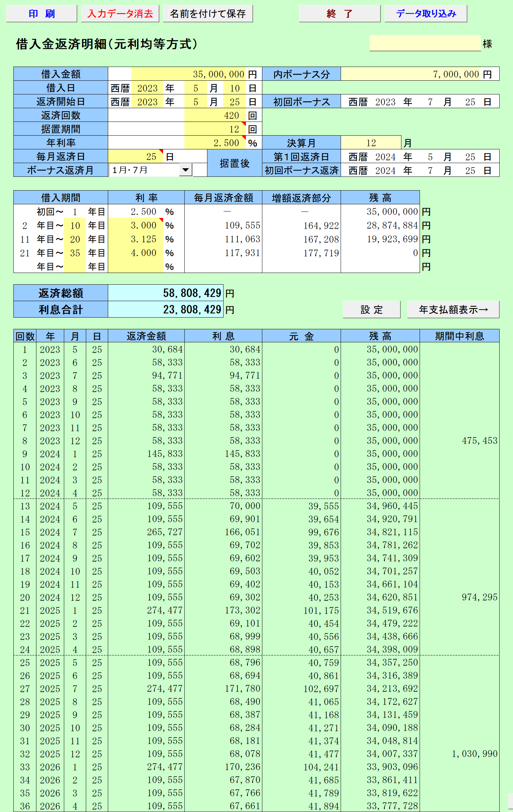513x812 pixels.
Task: Click monthly payment value 111,063
Action: pos(242,239)
